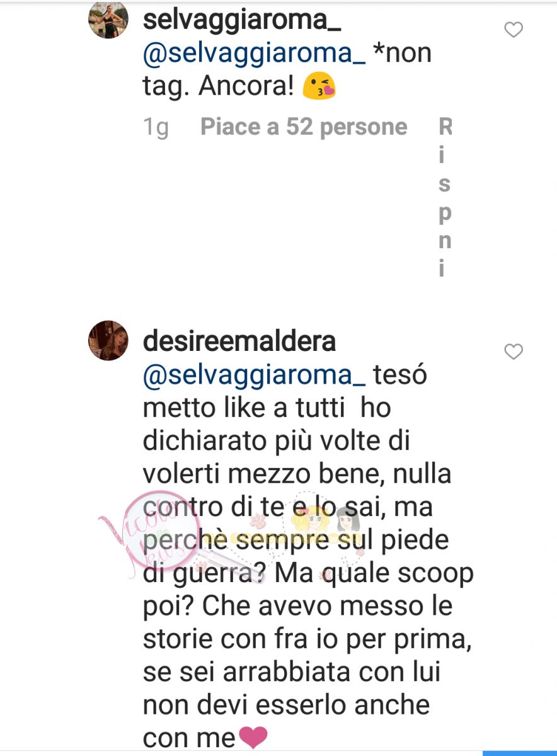Follow the @selvaggiaroma_ mention in first comment
This screenshot has height=756, width=557.
[255, 54]
